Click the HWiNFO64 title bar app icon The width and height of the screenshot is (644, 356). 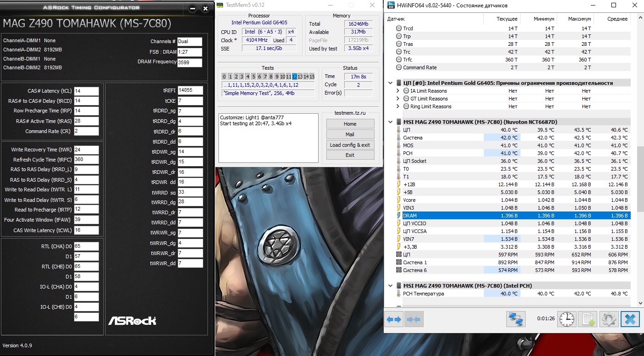coord(391,6)
